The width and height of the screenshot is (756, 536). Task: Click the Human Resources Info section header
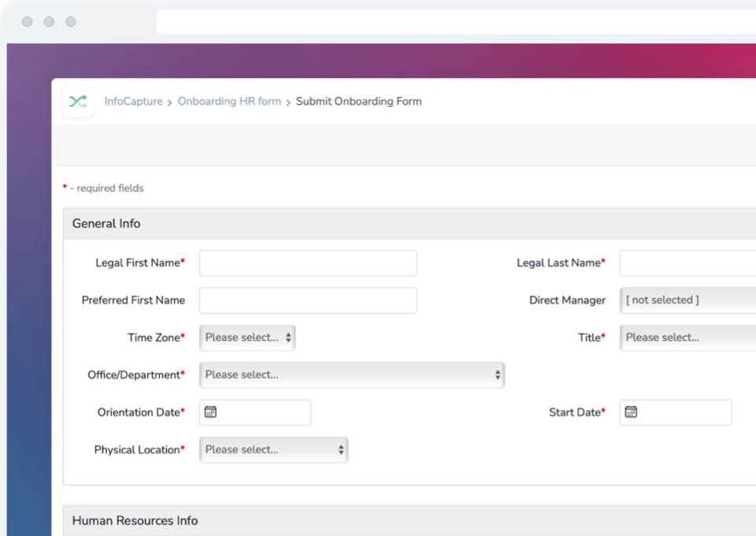[x=135, y=520]
